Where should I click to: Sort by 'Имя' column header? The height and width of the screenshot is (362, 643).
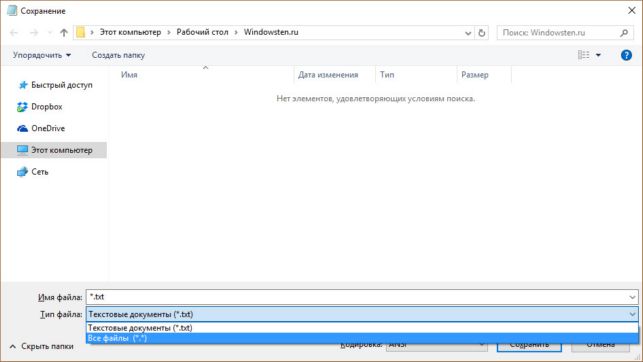129,75
